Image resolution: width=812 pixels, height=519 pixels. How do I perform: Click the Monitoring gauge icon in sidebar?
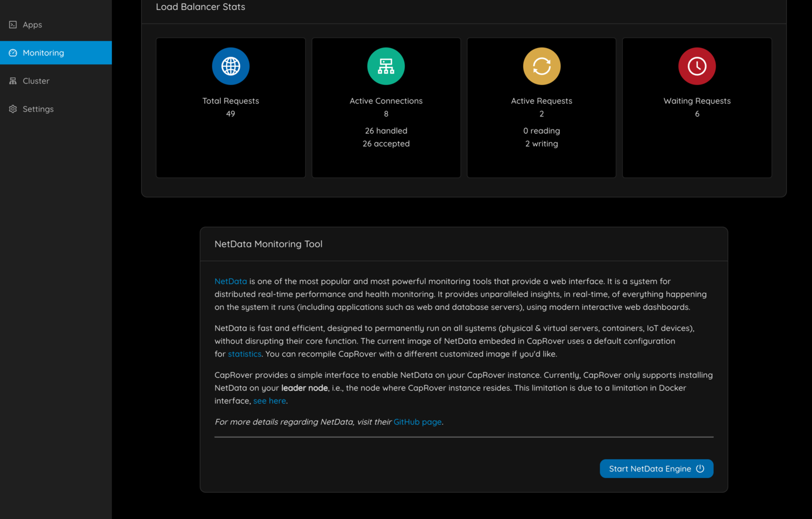[13, 53]
